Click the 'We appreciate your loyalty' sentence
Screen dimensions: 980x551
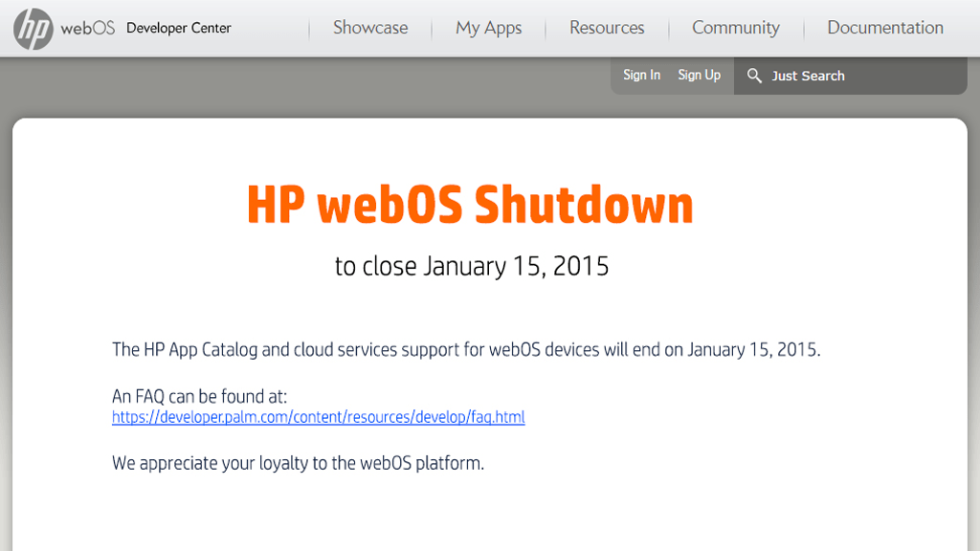[299, 463]
